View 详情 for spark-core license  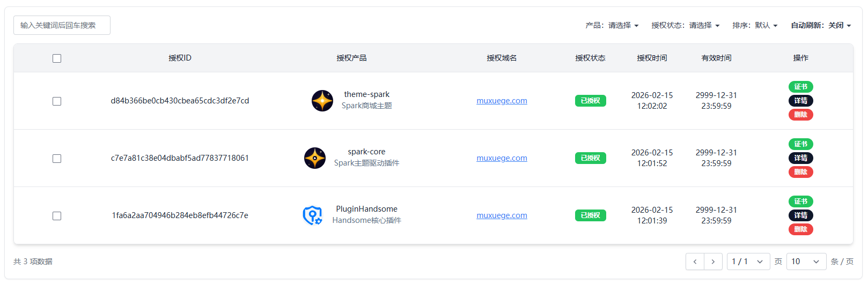tap(800, 158)
